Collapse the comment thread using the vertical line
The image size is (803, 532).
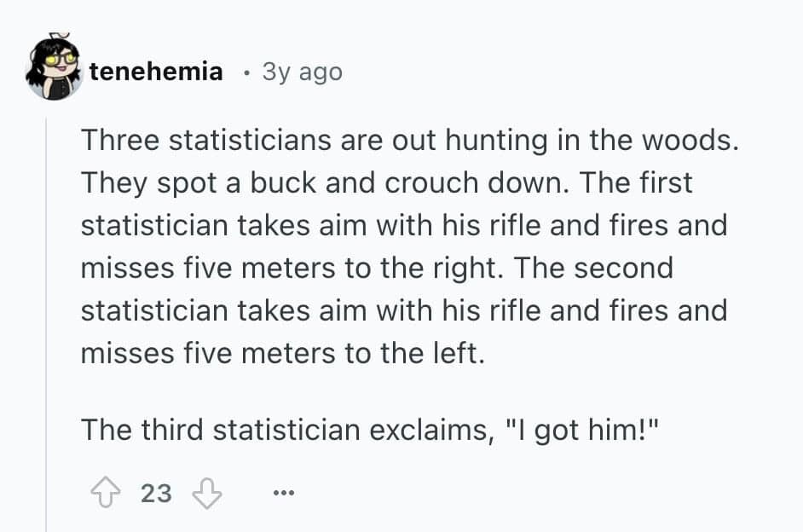coord(47,324)
